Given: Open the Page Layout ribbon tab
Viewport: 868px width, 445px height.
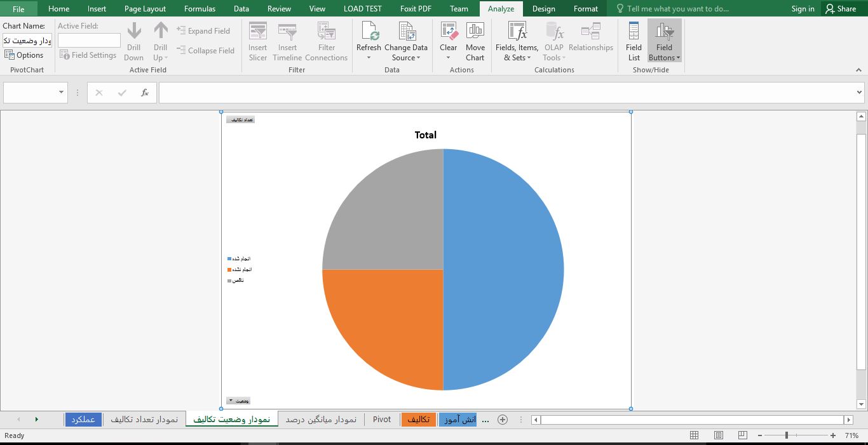Looking at the screenshot, I should coord(145,9).
